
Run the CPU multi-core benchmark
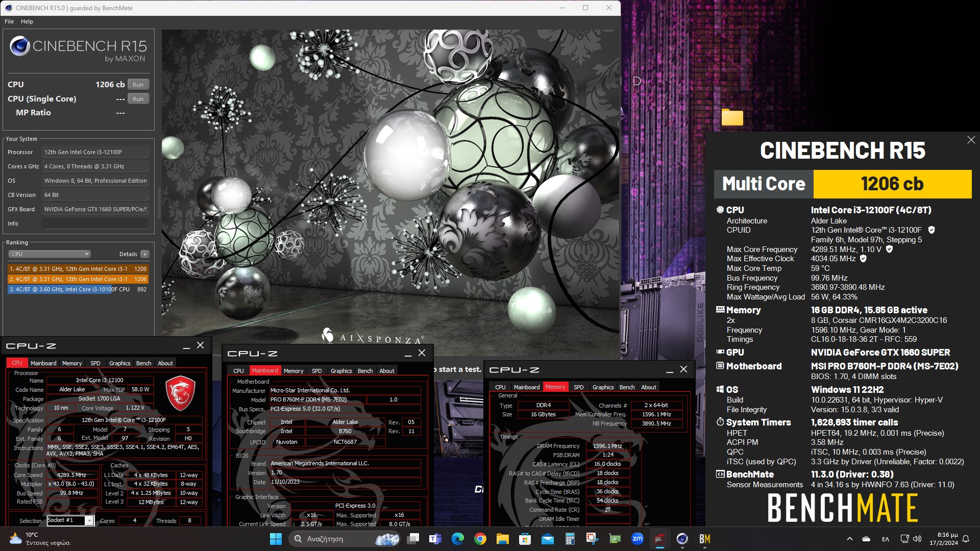click(x=138, y=85)
